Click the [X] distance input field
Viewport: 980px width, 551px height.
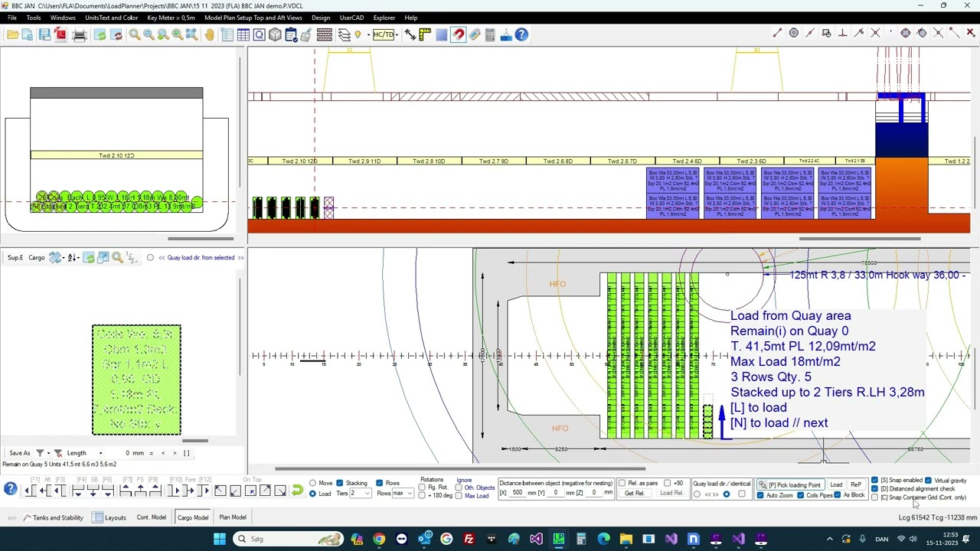click(x=518, y=493)
